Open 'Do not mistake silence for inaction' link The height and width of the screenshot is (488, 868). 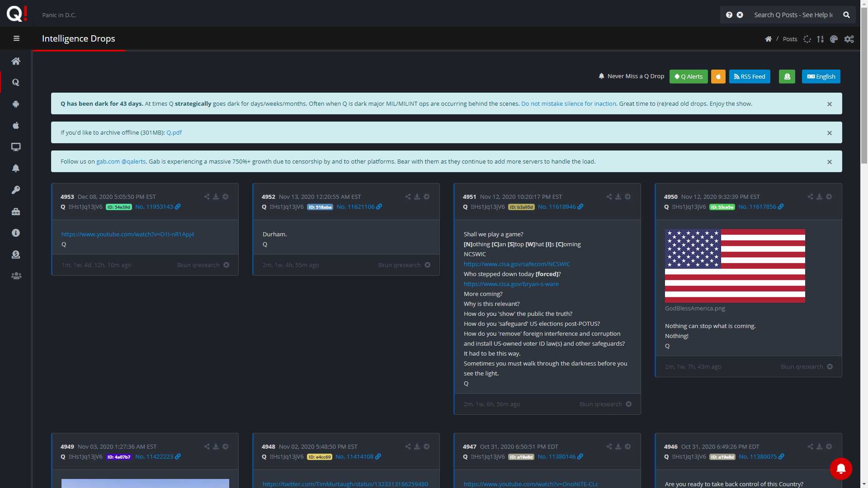[x=568, y=103]
